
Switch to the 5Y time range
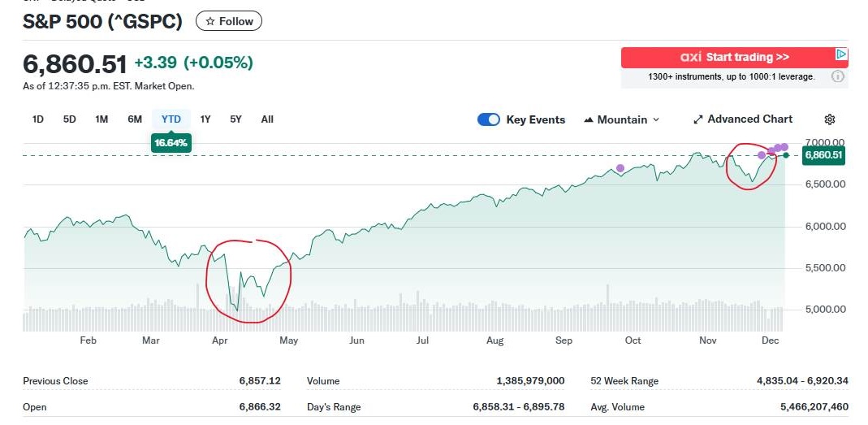pyautogui.click(x=235, y=119)
